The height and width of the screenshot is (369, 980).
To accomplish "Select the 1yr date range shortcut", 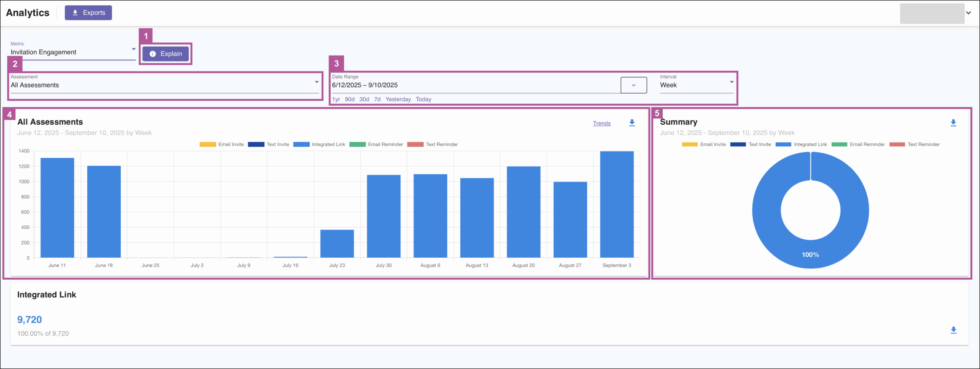I will [x=336, y=99].
